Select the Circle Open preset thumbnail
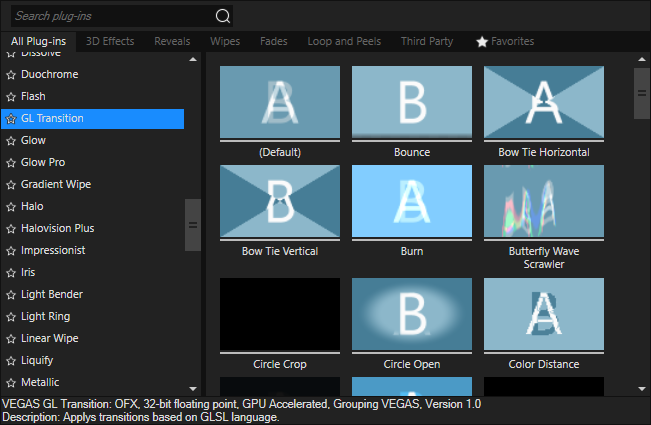This screenshot has height=425, width=651. [412, 314]
